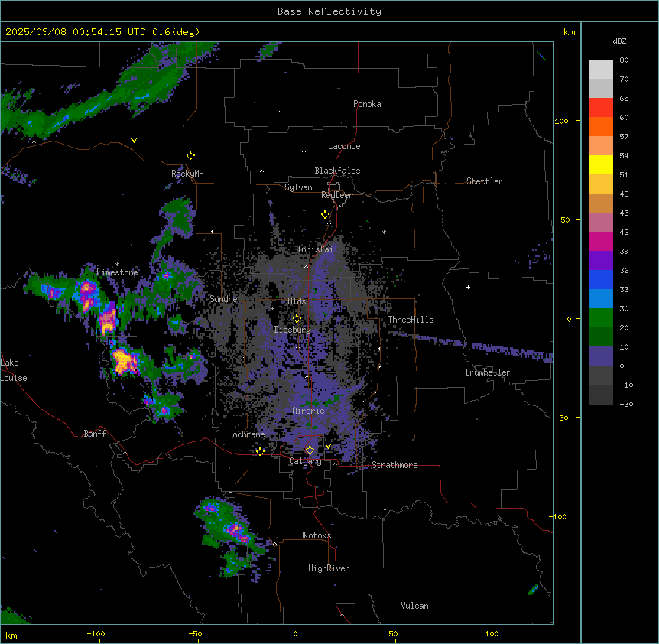659x644 pixels.
Task: Click the 65 dBZ red legend swatch
Action: coord(601,108)
